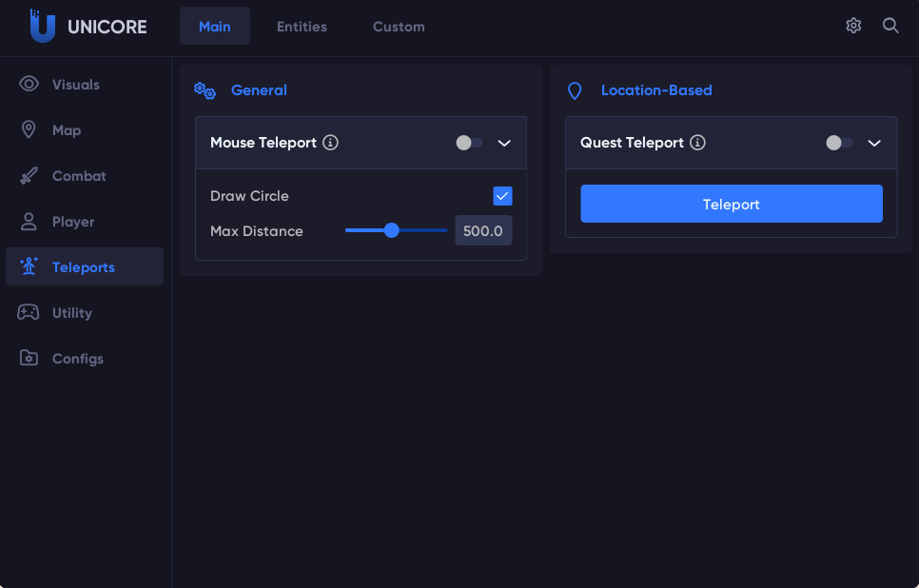Image resolution: width=919 pixels, height=588 pixels.
Task: Click the Utility gamepad icon in sidebar
Action: [29, 312]
